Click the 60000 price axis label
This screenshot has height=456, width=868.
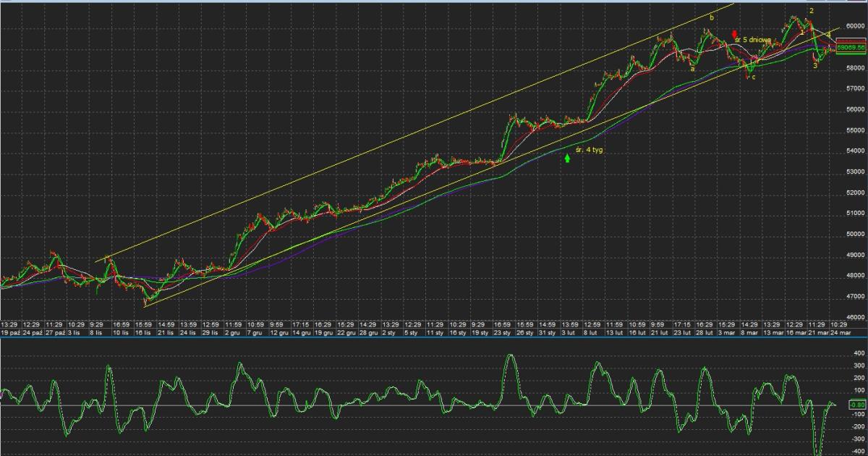coord(856,26)
